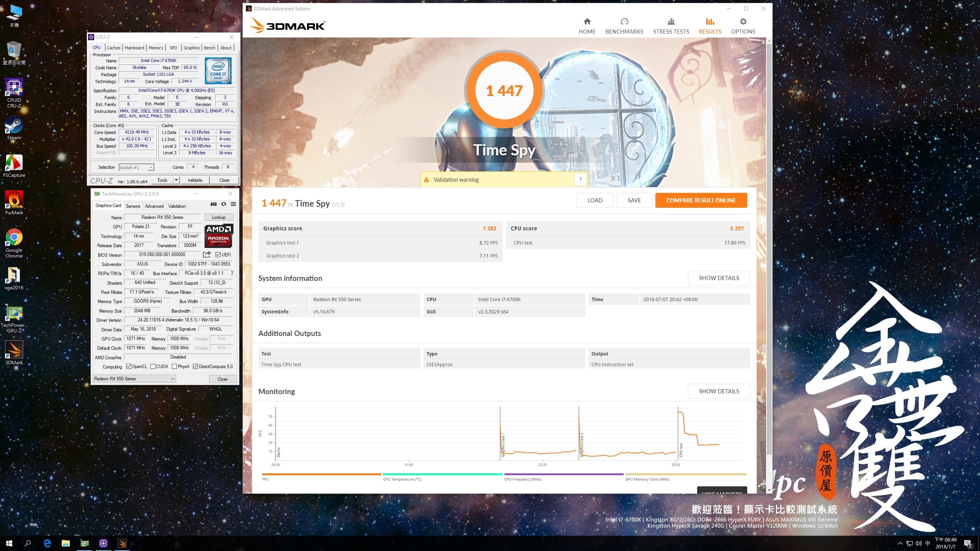Open Radeon RX 550 Series GPU dropdown
The image size is (980, 551).
click(x=134, y=379)
